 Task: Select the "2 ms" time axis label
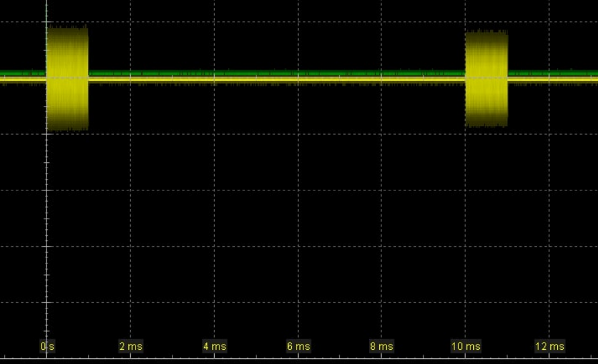[x=131, y=347]
